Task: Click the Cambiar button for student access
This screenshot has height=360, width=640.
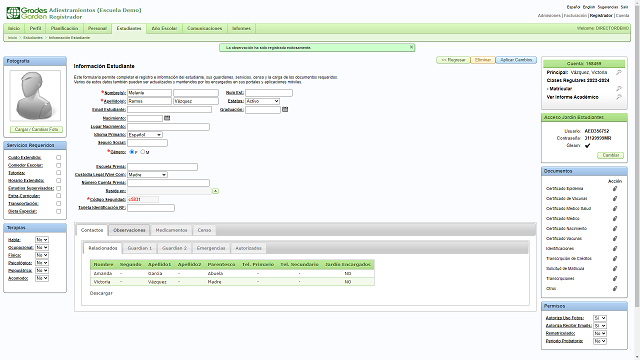Action: pyautogui.click(x=611, y=155)
